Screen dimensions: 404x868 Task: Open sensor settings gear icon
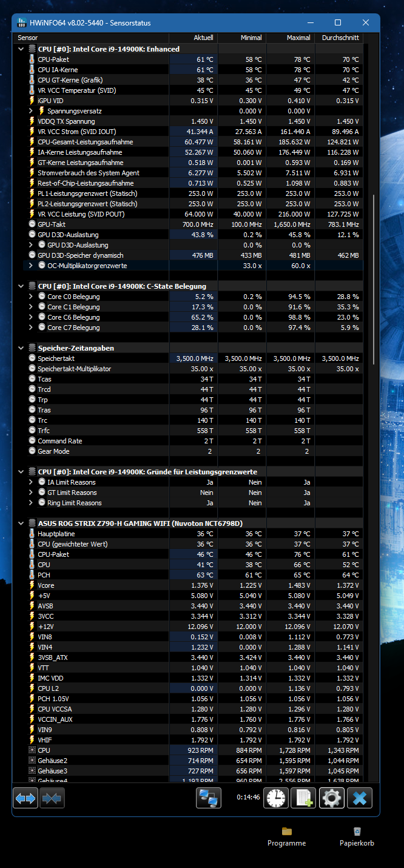point(332,798)
